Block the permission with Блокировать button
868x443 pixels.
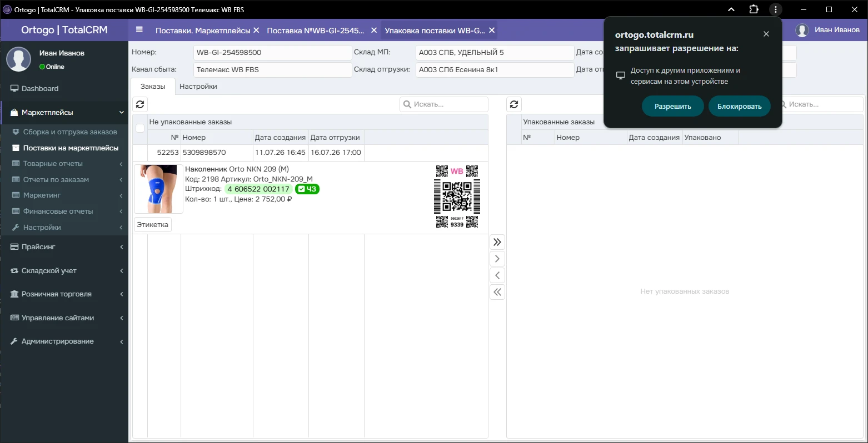740,107
